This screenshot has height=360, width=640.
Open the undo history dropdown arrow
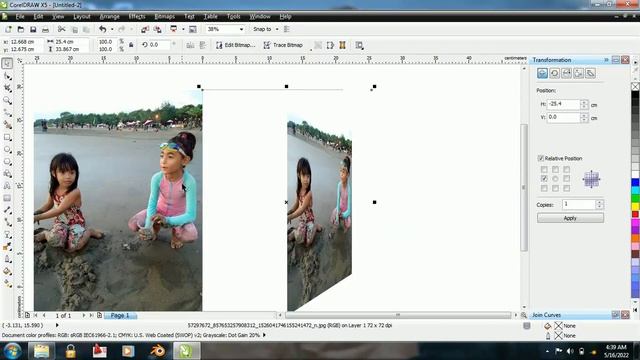(112, 29)
